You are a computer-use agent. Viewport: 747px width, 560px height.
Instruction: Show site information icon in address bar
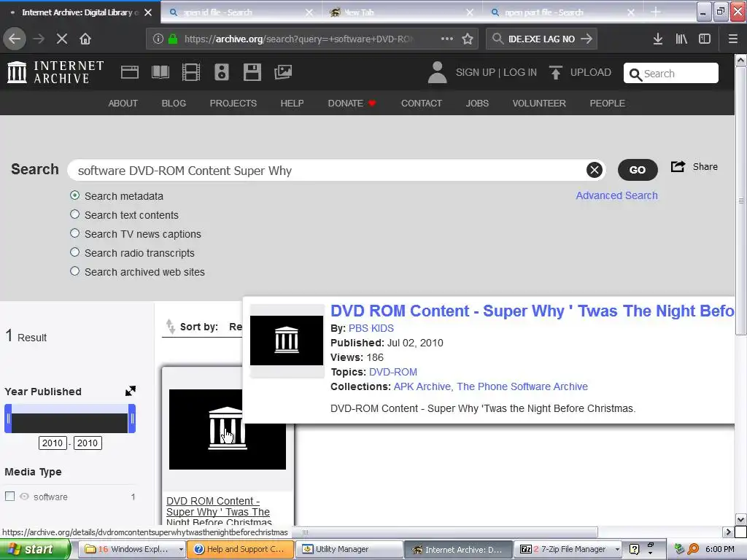(x=158, y=39)
